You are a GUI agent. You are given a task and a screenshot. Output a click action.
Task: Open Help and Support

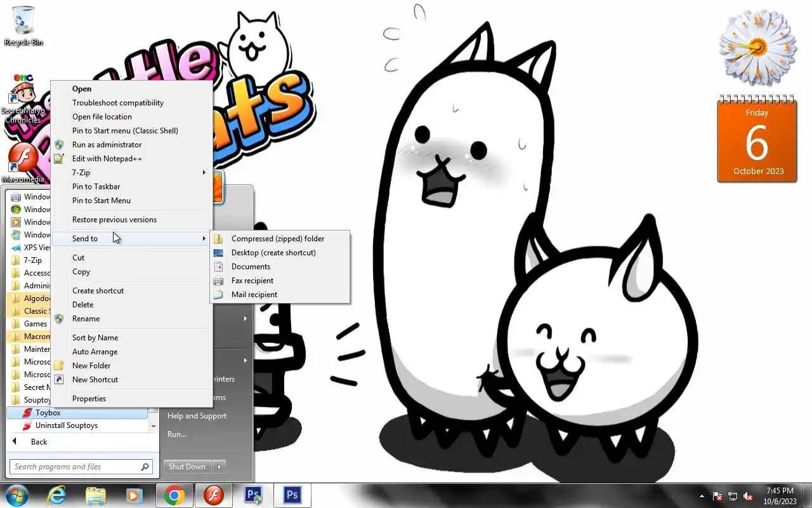coord(197,416)
